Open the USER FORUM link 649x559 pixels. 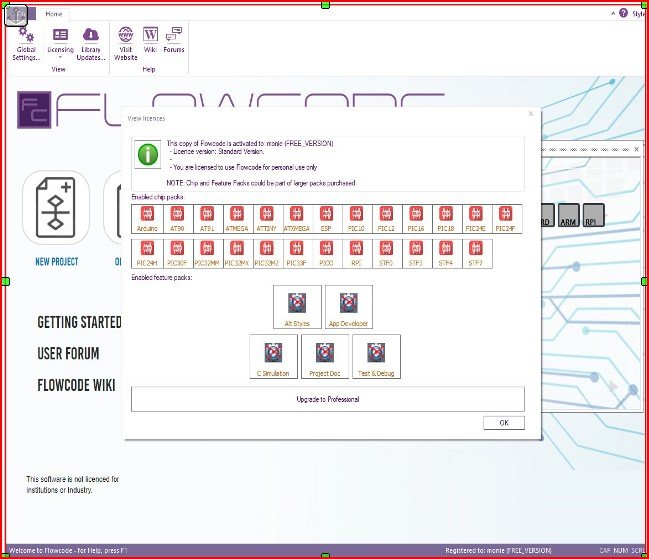pos(68,353)
